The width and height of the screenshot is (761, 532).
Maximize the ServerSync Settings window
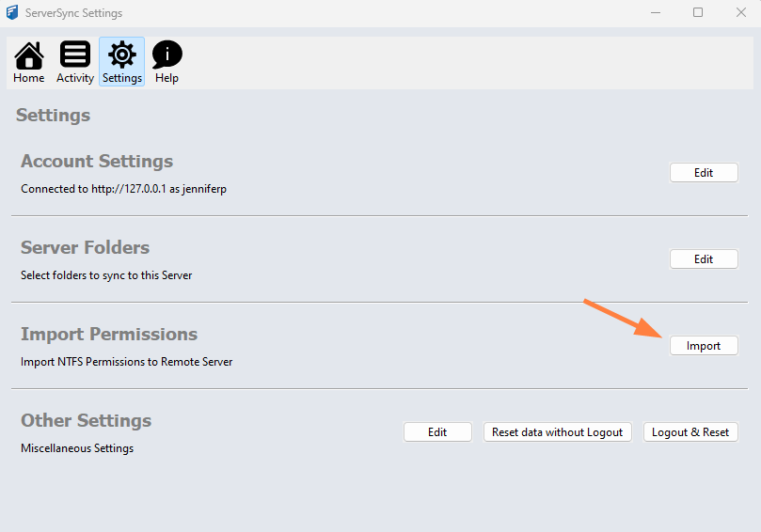pyautogui.click(x=697, y=13)
